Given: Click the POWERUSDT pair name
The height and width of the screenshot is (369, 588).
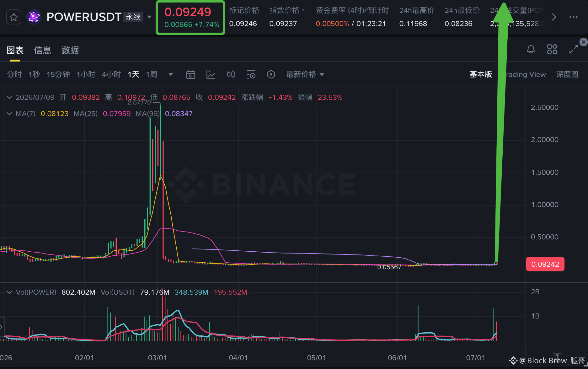Looking at the screenshot, I should [84, 17].
